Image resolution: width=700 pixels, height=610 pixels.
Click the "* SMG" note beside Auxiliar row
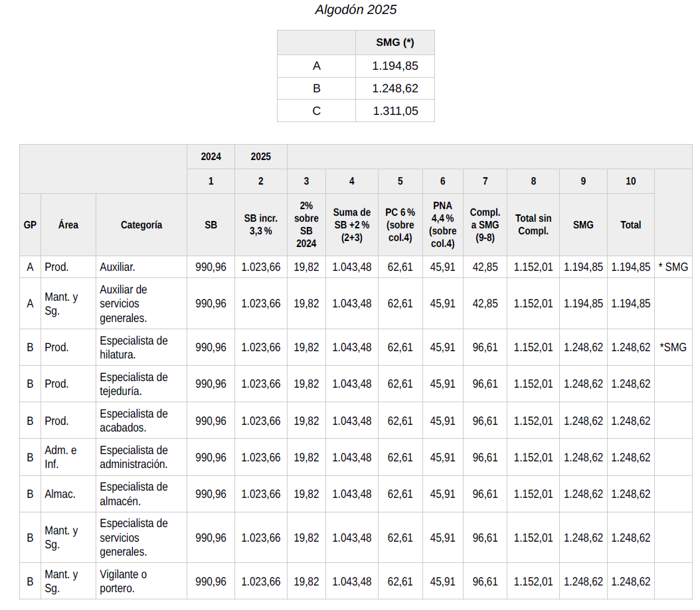click(x=673, y=267)
